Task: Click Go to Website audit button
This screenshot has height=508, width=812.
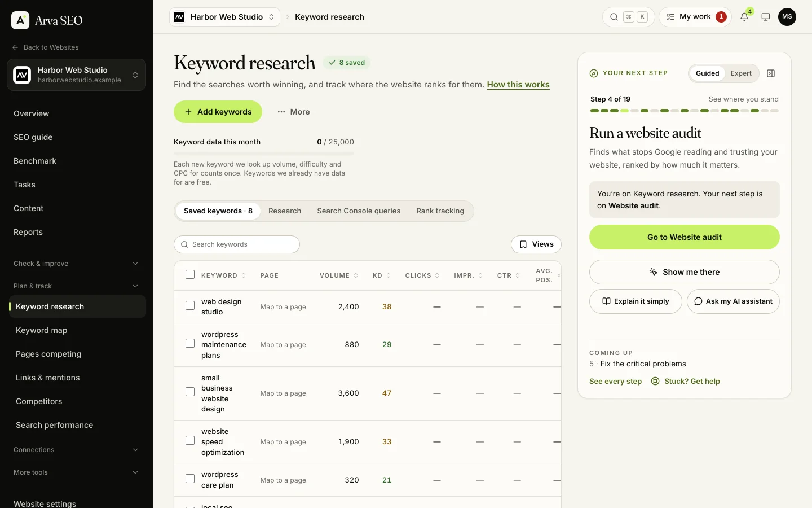Action: [x=685, y=237]
